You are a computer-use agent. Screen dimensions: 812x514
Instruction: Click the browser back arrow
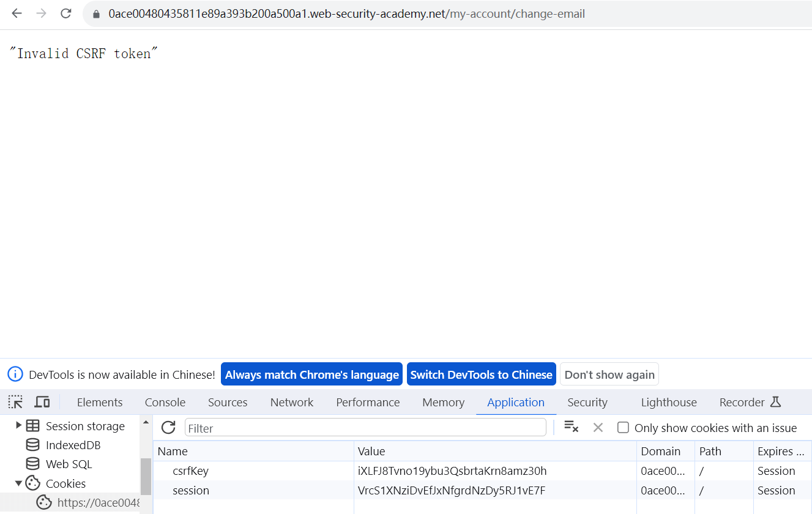pos(17,13)
